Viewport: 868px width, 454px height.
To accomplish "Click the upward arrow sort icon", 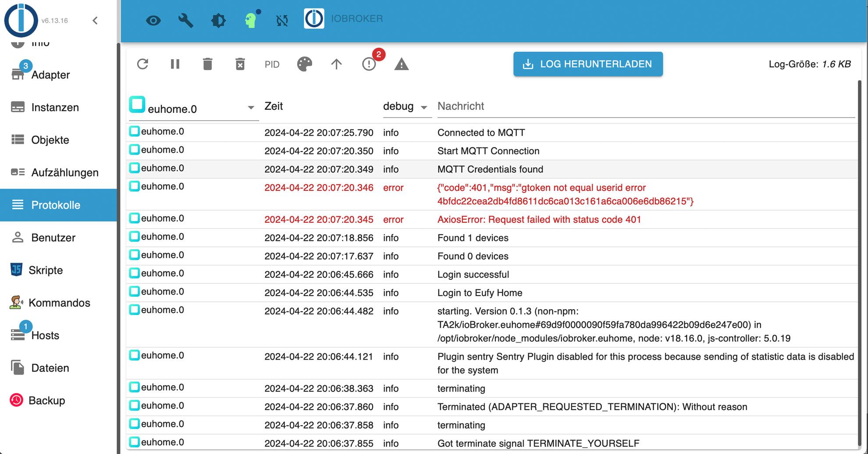I will pyautogui.click(x=336, y=64).
